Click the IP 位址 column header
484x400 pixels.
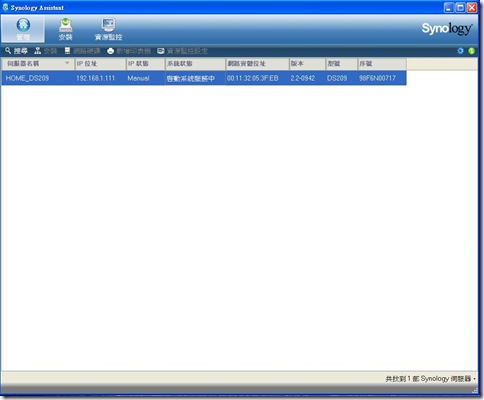tap(100, 63)
